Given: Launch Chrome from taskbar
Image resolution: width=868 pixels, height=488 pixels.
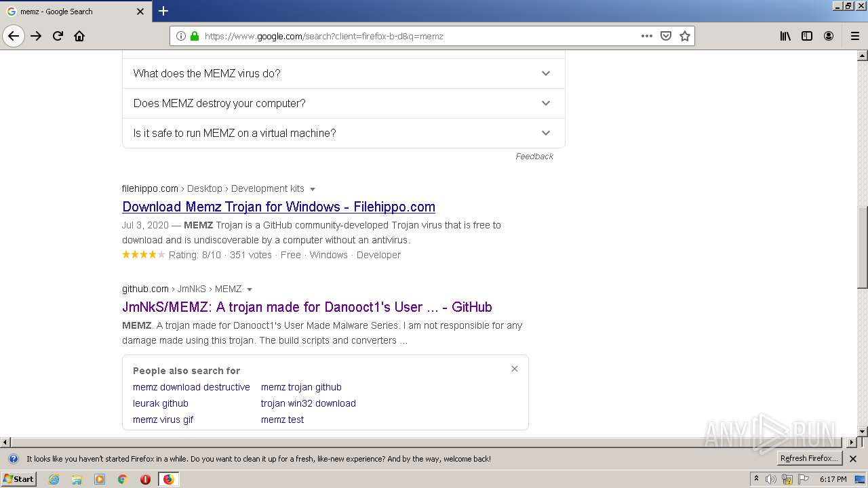Looking at the screenshot, I should coord(123,479).
